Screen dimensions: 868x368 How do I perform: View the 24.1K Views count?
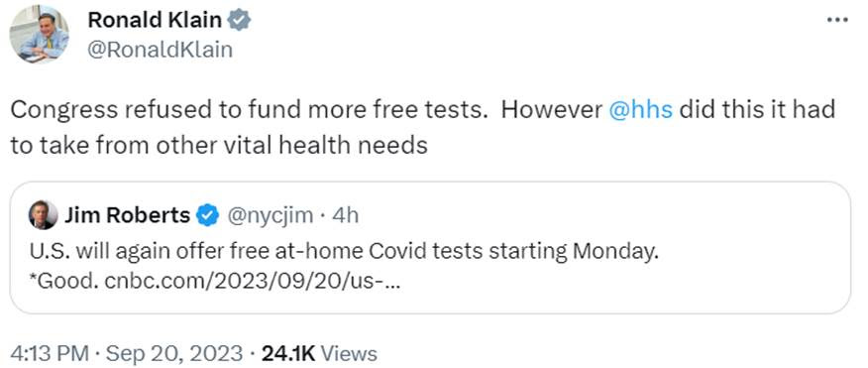coord(319,353)
